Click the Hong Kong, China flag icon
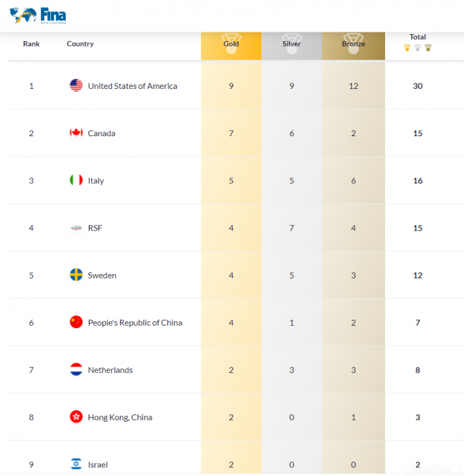The image size is (464, 476). [76, 416]
